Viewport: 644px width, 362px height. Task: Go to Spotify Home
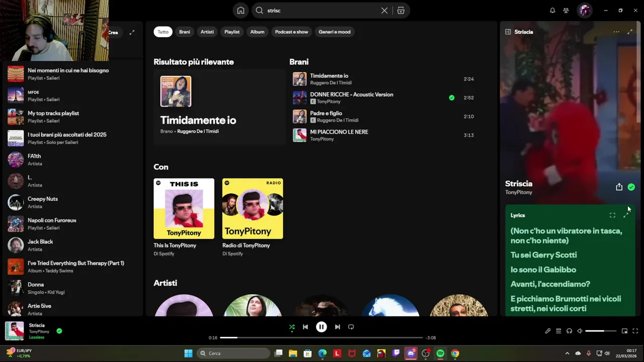pyautogui.click(x=241, y=11)
